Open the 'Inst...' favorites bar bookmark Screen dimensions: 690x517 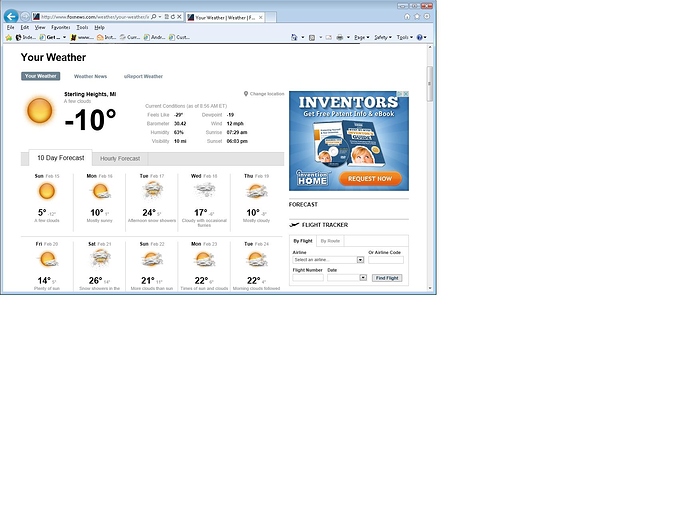106,37
